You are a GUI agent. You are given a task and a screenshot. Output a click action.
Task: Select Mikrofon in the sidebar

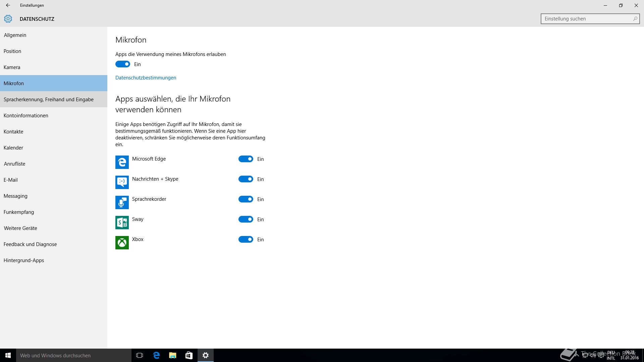pos(54,83)
